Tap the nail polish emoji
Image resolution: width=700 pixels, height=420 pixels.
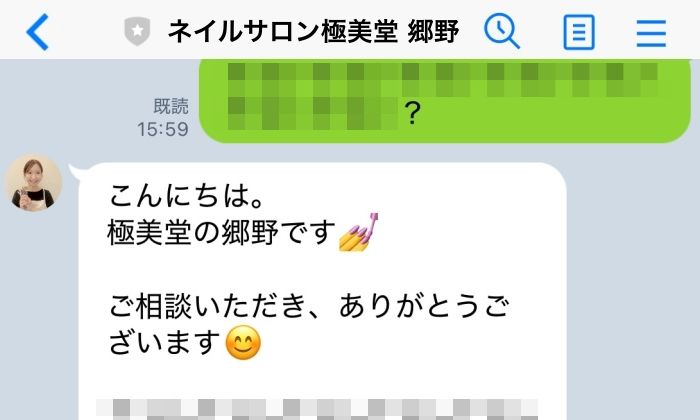point(358,233)
